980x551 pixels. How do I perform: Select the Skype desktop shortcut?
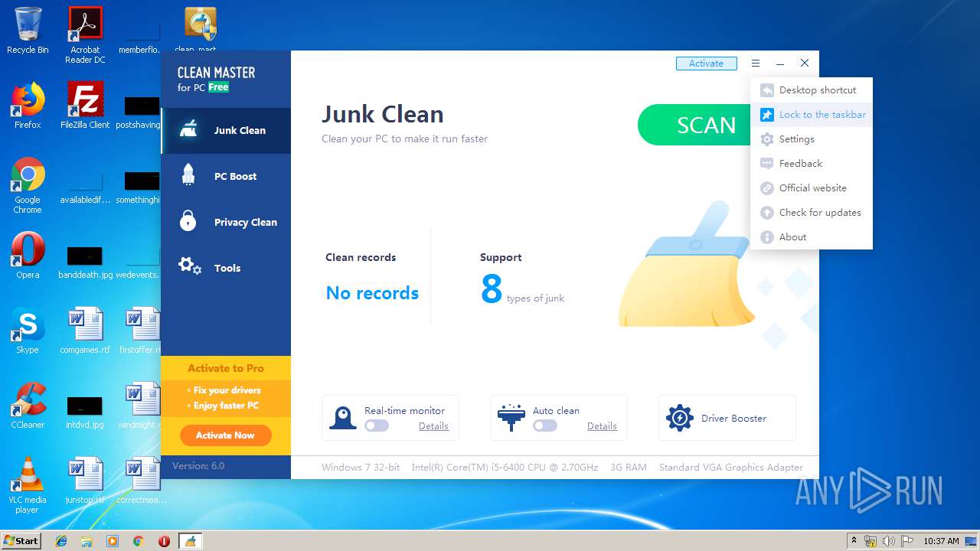(x=28, y=330)
